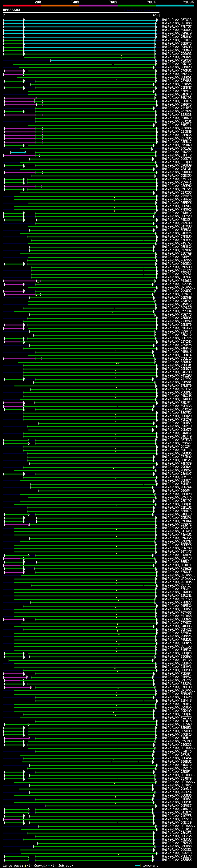Click the UniRef100_C6W7K5 label
The height and width of the screenshot is (868, 197).
[x=177, y=338]
